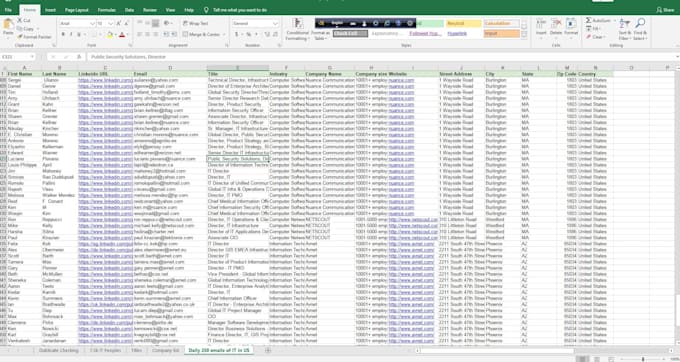Open the font name dropdown

tap(92, 23)
